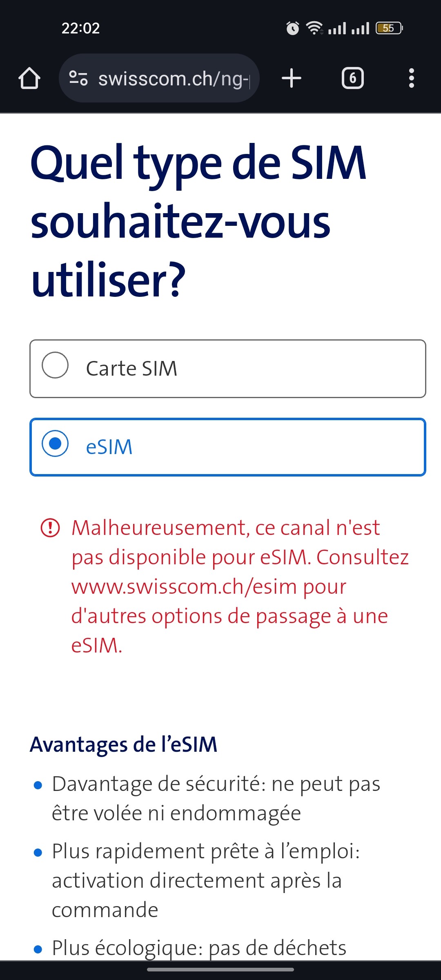The image size is (441, 980).
Task: Tap the eSIM option label
Action: click(109, 447)
